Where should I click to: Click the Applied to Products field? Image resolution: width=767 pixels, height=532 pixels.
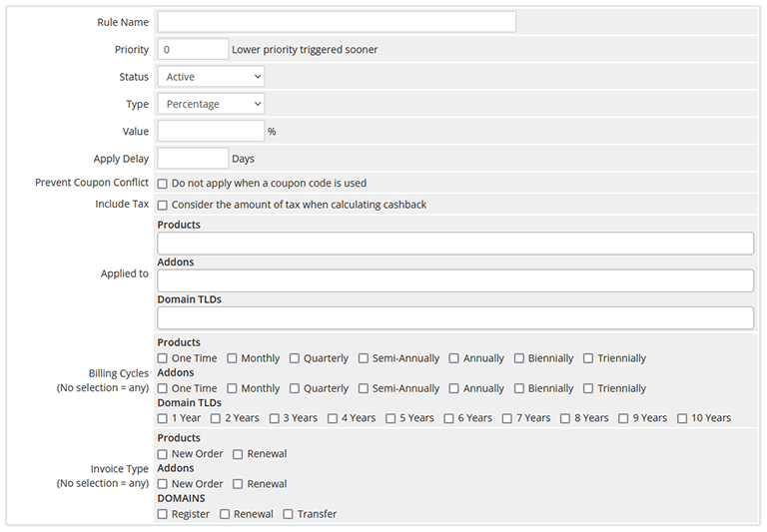[x=455, y=244]
